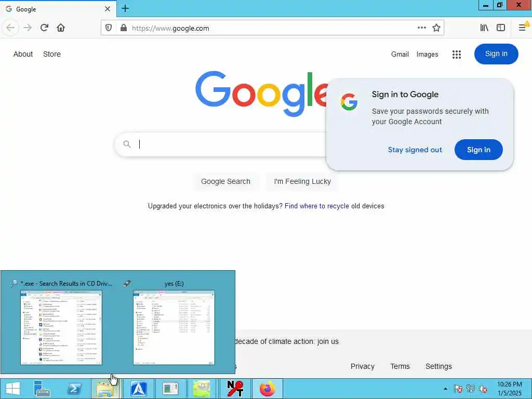Open Gmail link
Image resolution: width=532 pixels, height=399 pixels.
[x=400, y=54]
